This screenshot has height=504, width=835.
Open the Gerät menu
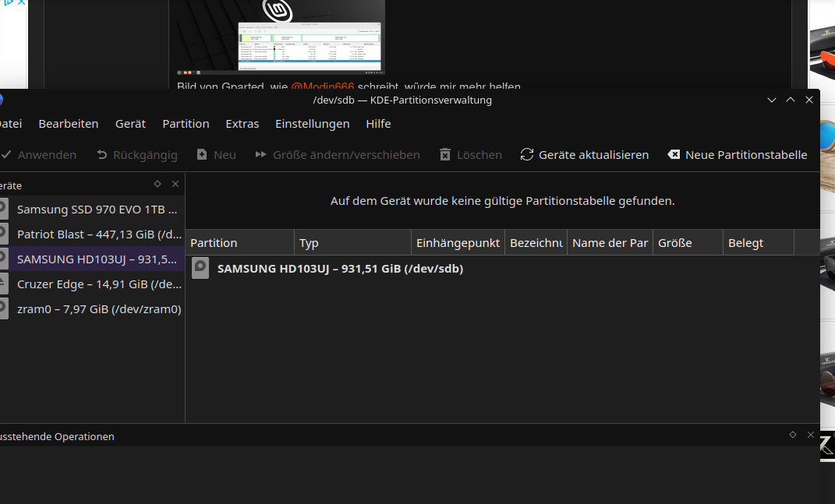pos(130,124)
